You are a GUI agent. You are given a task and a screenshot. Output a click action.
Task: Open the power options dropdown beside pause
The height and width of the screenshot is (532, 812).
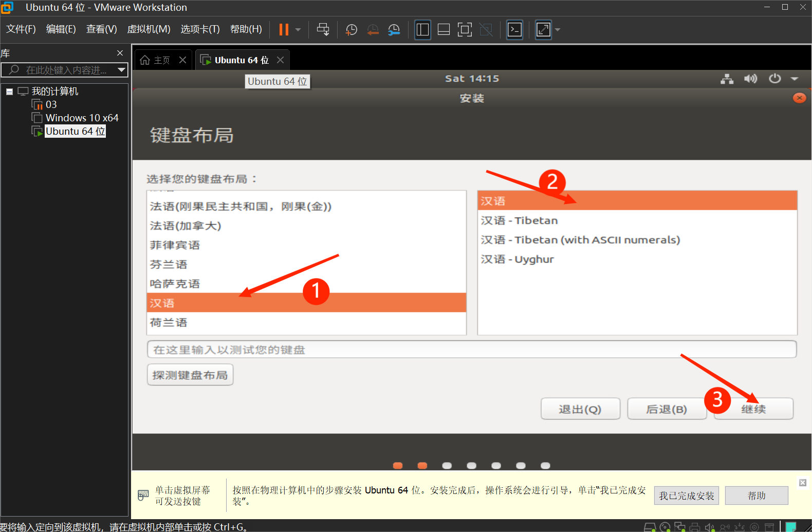click(x=298, y=30)
